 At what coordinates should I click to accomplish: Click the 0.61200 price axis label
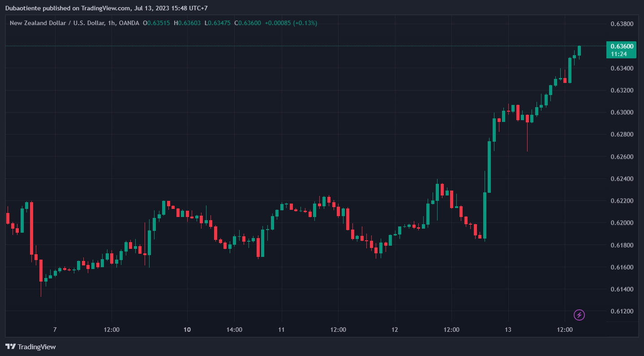tap(622, 311)
